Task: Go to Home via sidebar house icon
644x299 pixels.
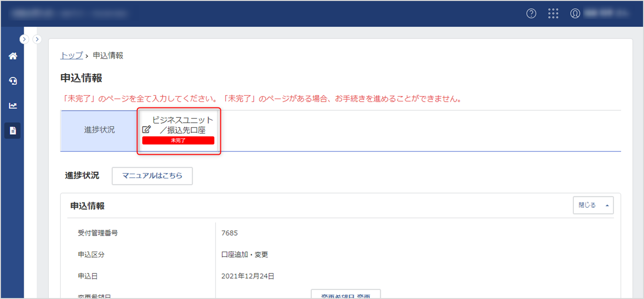Action: click(x=13, y=56)
